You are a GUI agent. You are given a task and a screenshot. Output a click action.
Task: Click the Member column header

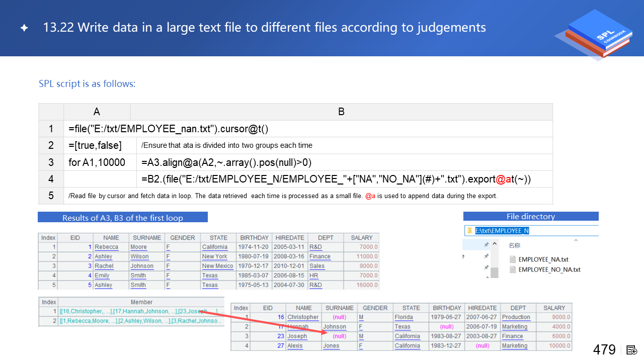coord(141,302)
